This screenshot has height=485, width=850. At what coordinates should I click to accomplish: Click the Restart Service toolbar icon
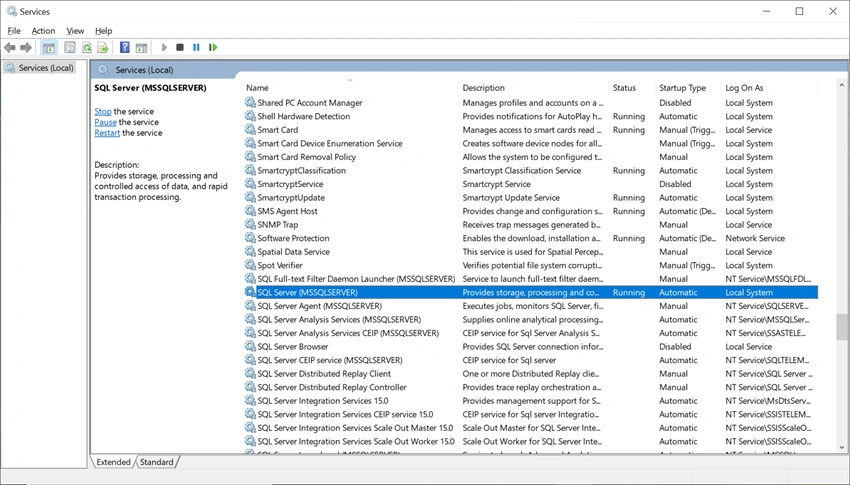[x=213, y=48]
